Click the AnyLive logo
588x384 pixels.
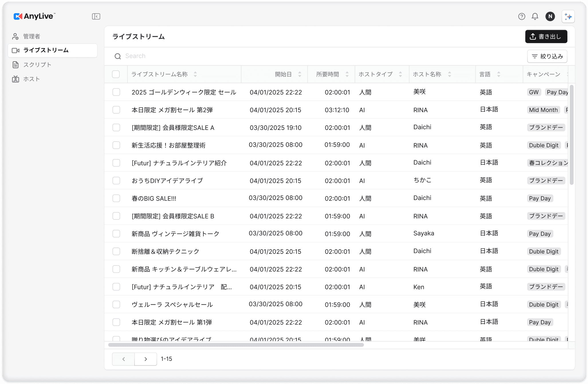(x=34, y=16)
